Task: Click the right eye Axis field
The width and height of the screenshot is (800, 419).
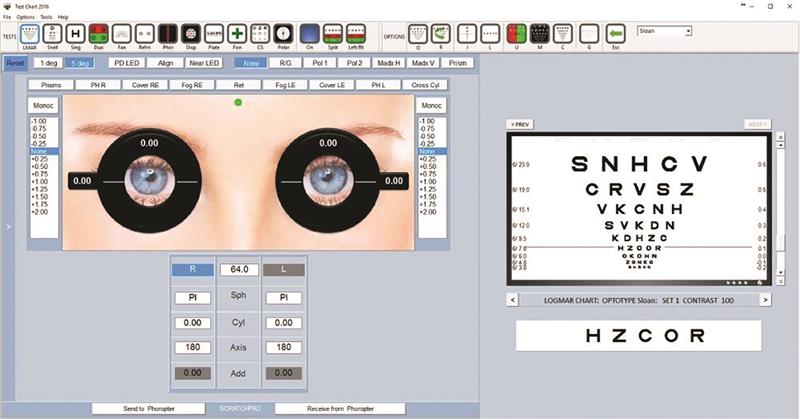Action: click(192, 348)
